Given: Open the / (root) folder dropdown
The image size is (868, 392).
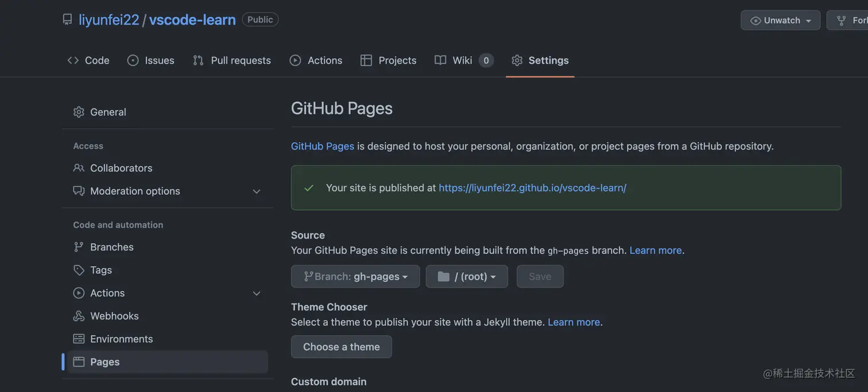Looking at the screenshot, I should [x=467, y=276].
